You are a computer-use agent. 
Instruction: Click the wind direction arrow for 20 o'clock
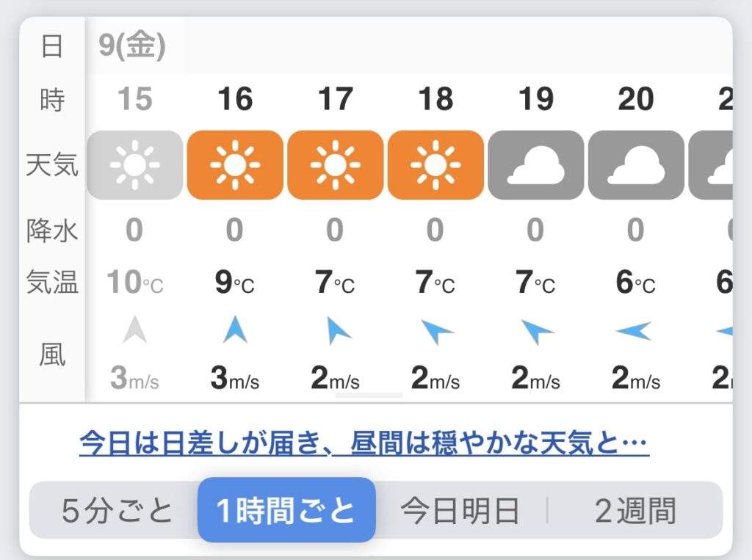click(634, 332)
